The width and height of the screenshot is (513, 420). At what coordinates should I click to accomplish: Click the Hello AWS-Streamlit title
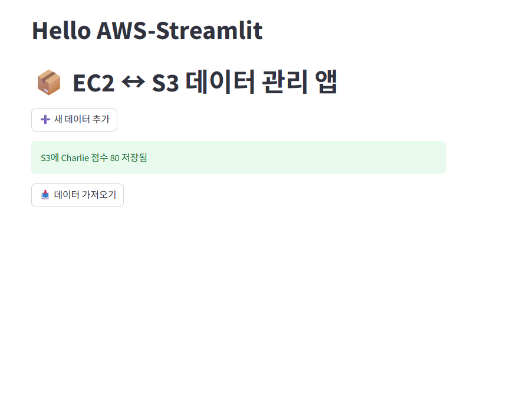point(147,31)
